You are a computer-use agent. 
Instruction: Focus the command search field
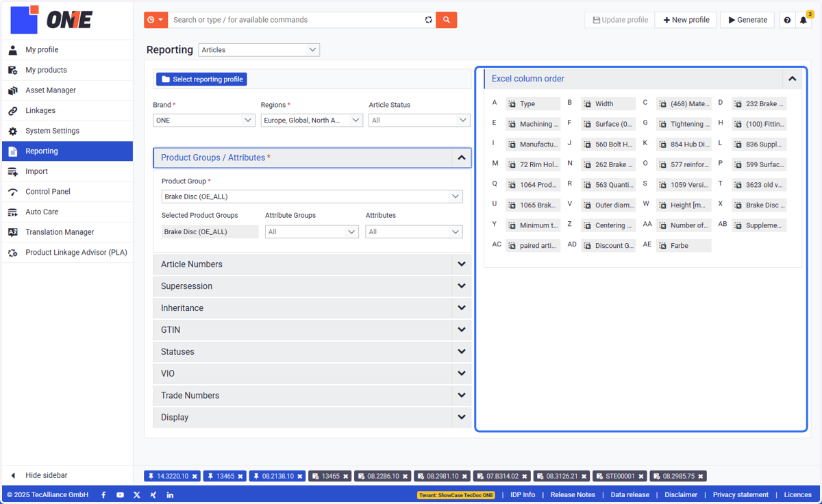296,20
